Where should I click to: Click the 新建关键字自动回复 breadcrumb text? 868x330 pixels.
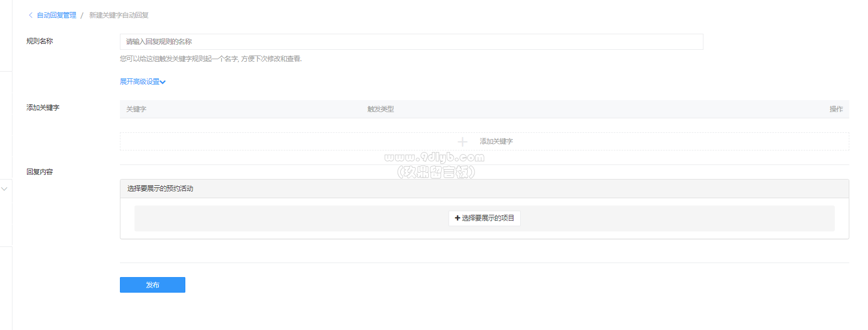click(x=119, y=15)
